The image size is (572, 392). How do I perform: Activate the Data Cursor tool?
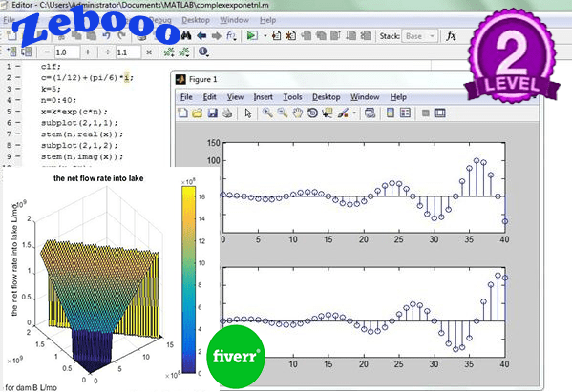(328, 113)
